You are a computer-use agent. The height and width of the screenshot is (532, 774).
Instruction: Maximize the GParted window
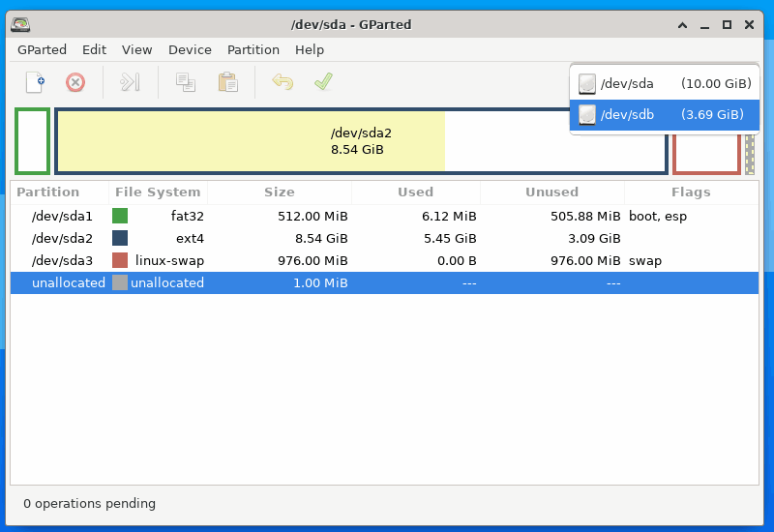pos(727,25)
